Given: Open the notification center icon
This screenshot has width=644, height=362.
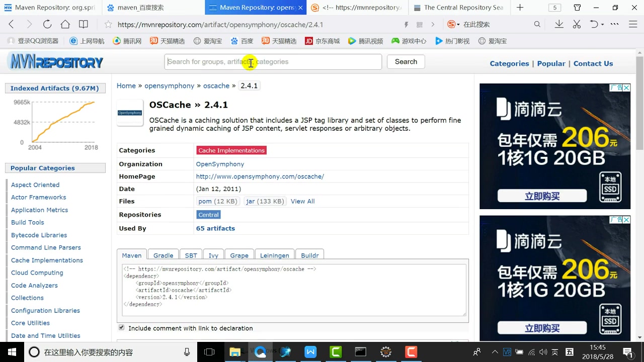Looking at the screenshot, I should (x=627, y=352).
